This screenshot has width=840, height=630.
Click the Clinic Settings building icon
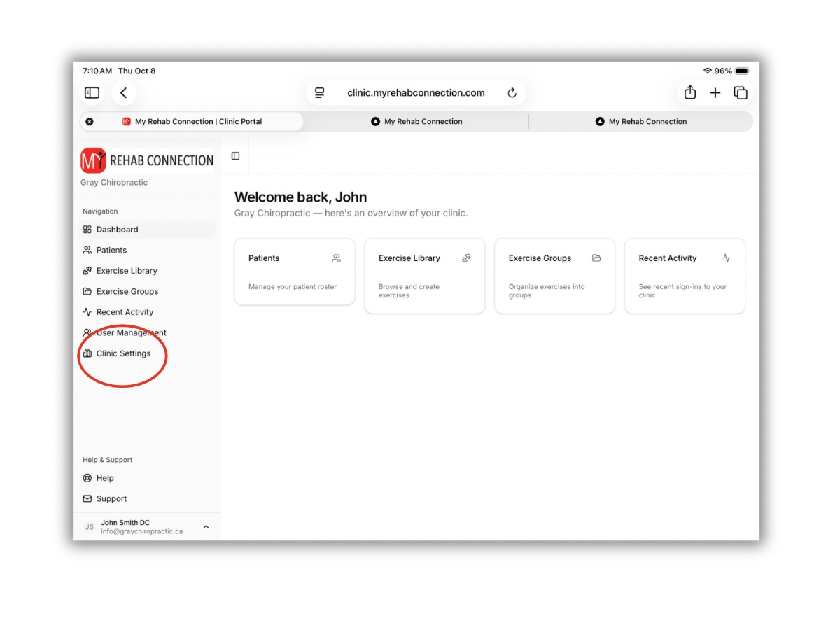click(87, 353)
